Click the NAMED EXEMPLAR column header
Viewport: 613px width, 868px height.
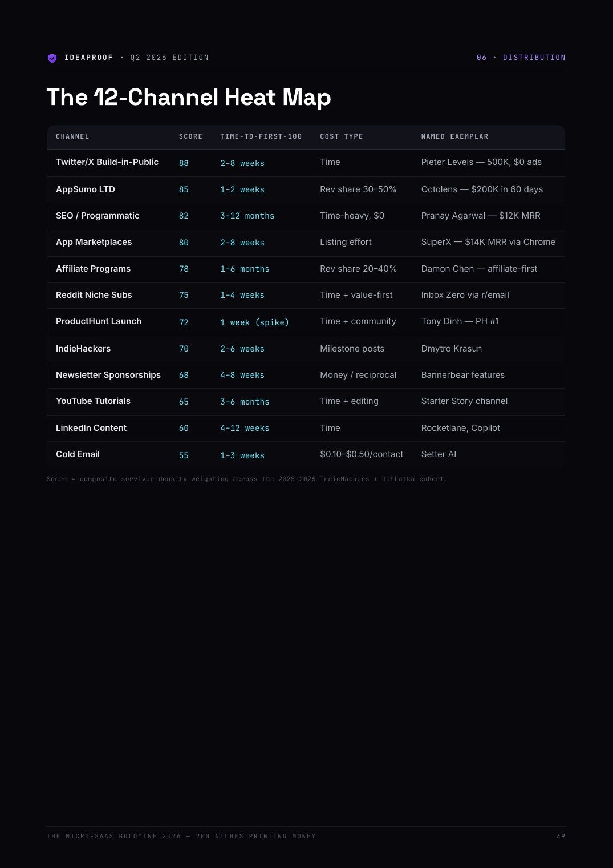pyautogui.click(x=455, y=136)
